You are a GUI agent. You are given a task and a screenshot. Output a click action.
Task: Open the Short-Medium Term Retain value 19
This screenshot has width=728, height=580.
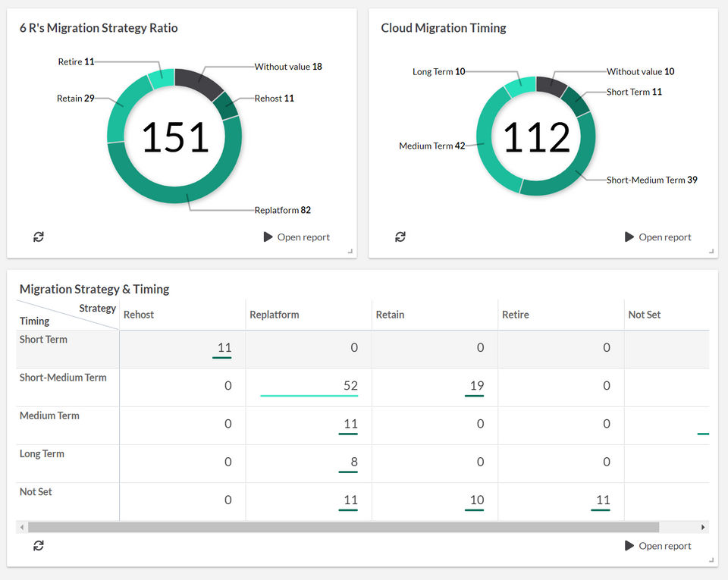[x=477, y=386]
